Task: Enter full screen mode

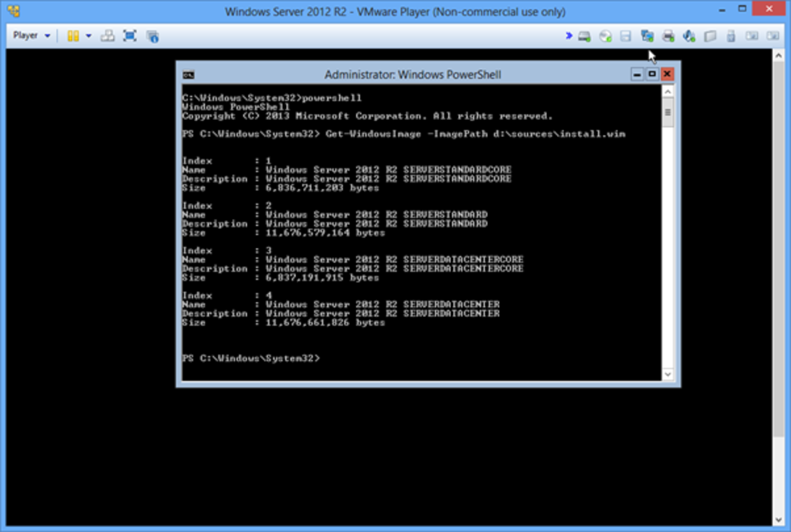Action: point(131,36)
